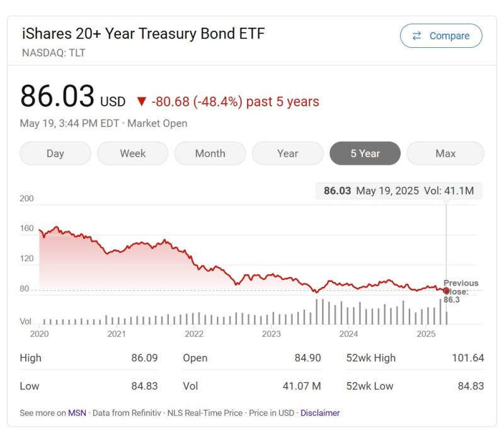Open the Disclaimer link
The width and height of the screenshot is (504, 438).
(x=320, y=413)
